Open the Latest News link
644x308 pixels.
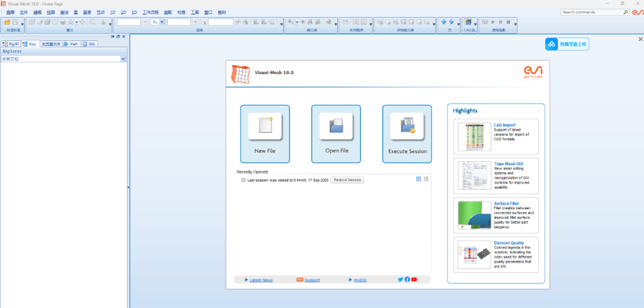tap(261, 280)
